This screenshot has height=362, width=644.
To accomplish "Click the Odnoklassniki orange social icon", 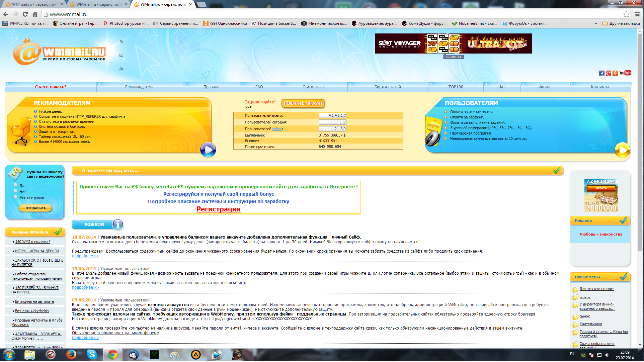I will [x=615, y=73].
